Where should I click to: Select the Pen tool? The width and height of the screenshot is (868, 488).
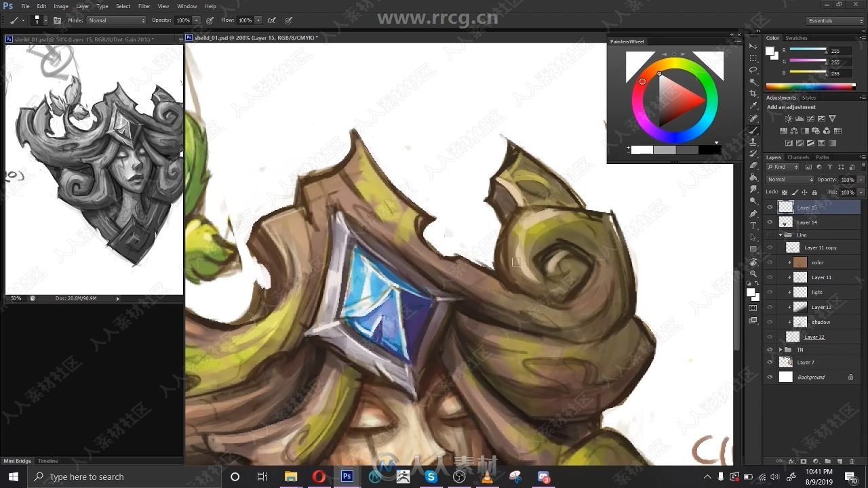click(753, 213)
